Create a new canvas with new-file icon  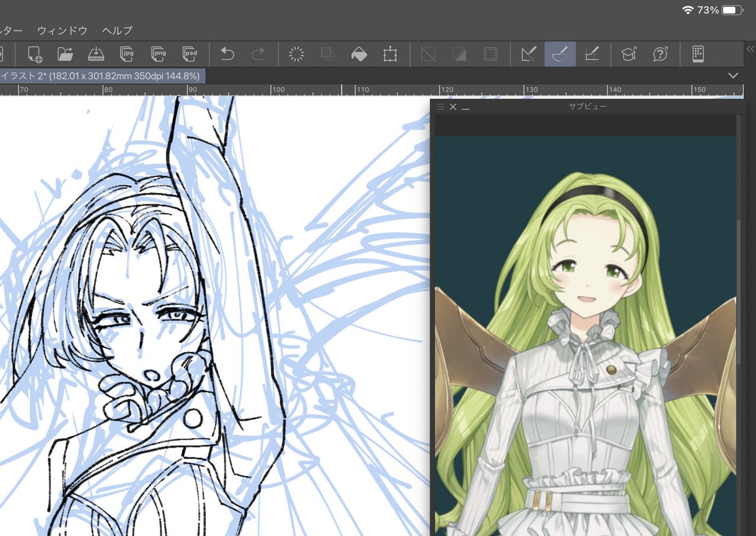(x=34, y=54)
